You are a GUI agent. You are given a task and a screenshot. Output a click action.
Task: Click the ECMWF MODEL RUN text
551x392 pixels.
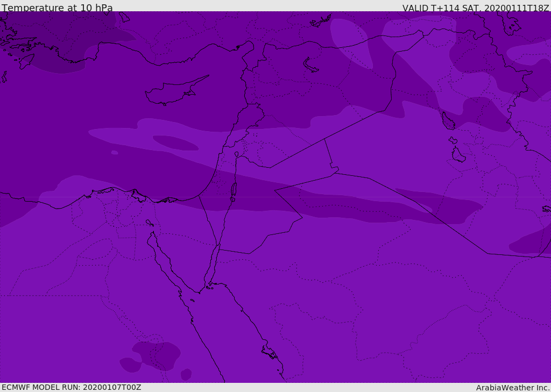tap(72, 387)
